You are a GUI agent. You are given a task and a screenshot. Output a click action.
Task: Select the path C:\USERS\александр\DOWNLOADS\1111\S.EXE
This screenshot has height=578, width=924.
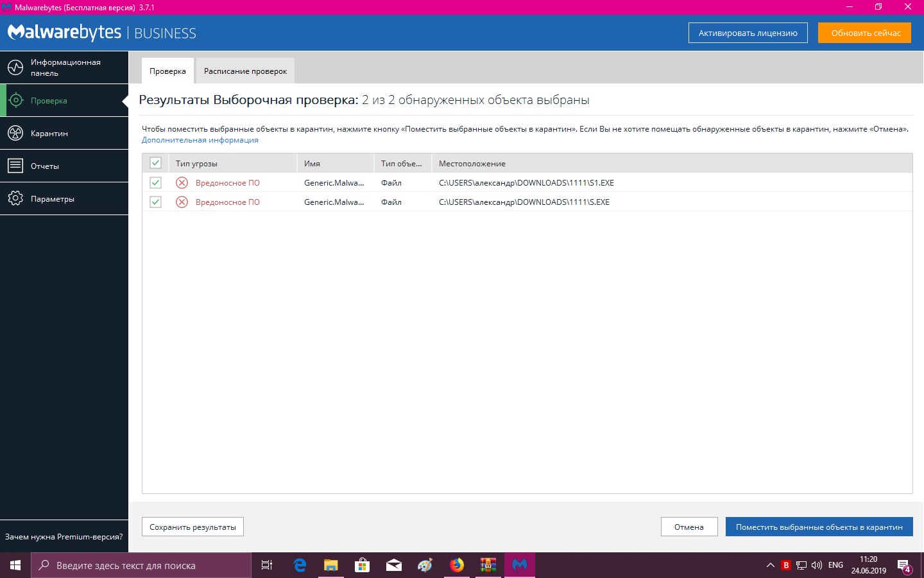[524, 202]
